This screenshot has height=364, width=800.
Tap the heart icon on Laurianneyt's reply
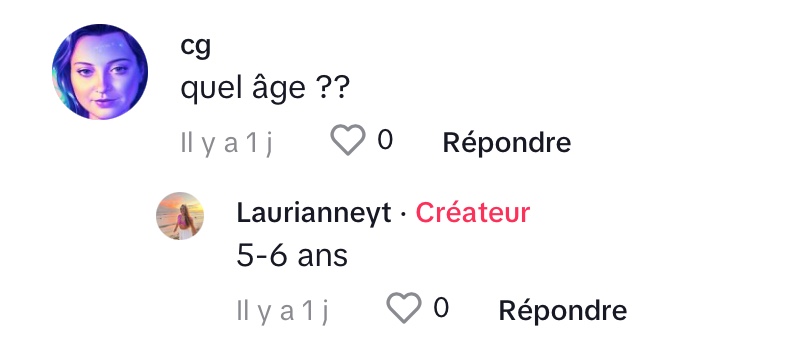click(x=404, y=307)
